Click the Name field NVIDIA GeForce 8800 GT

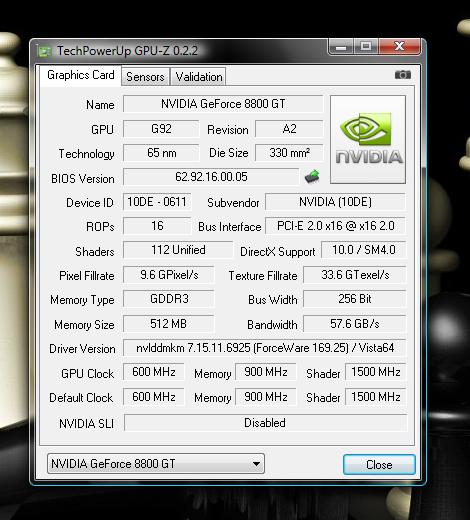(223, 104)
